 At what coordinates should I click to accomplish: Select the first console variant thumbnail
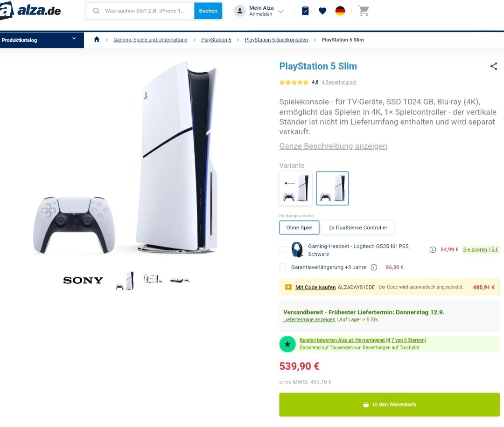click(x=296, y=188)
